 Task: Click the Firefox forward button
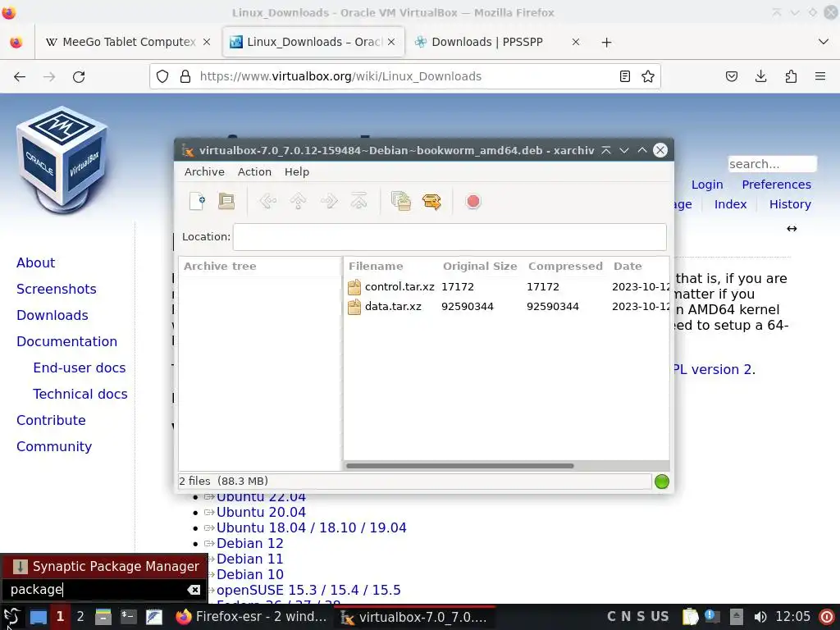point(49,76)
